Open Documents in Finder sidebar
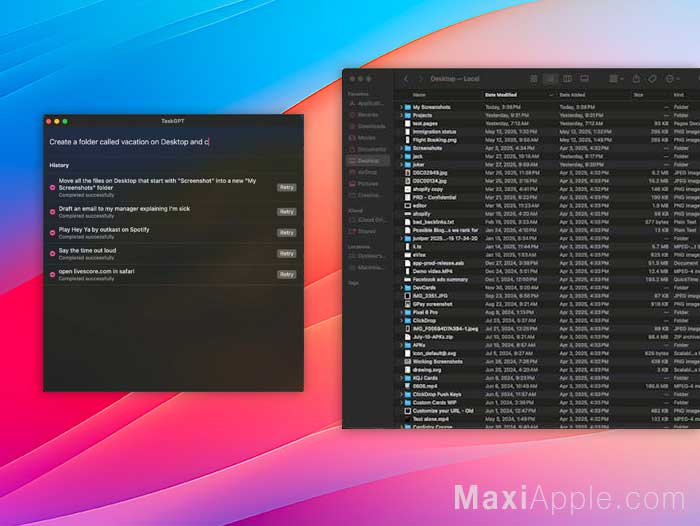The width and height of the screenshot is (700, 526). click(x=368, y=149)
